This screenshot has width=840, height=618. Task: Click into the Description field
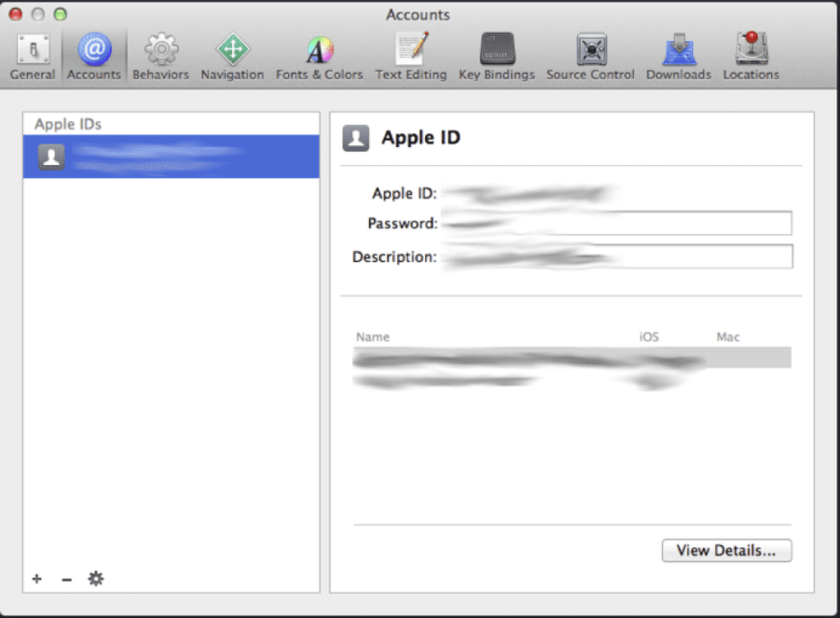click(x=615, y=257)
